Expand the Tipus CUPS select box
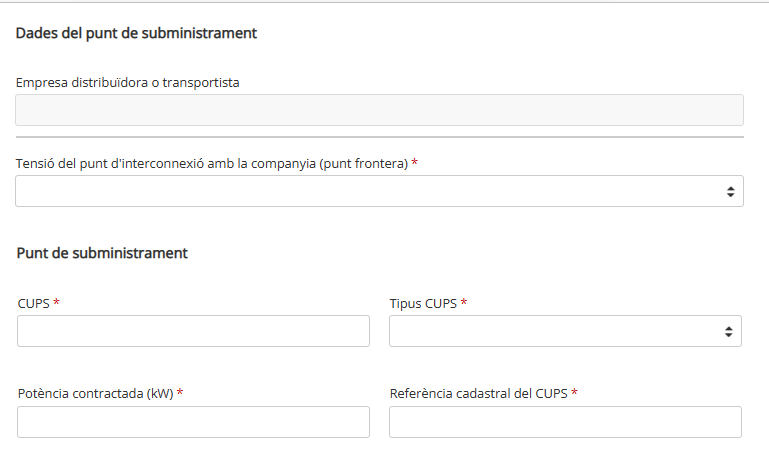 [x=565, y=331]
